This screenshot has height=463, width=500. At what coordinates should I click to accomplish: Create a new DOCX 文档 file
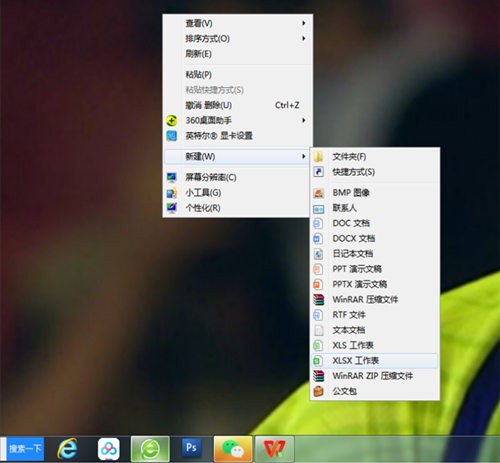point(375,238)
